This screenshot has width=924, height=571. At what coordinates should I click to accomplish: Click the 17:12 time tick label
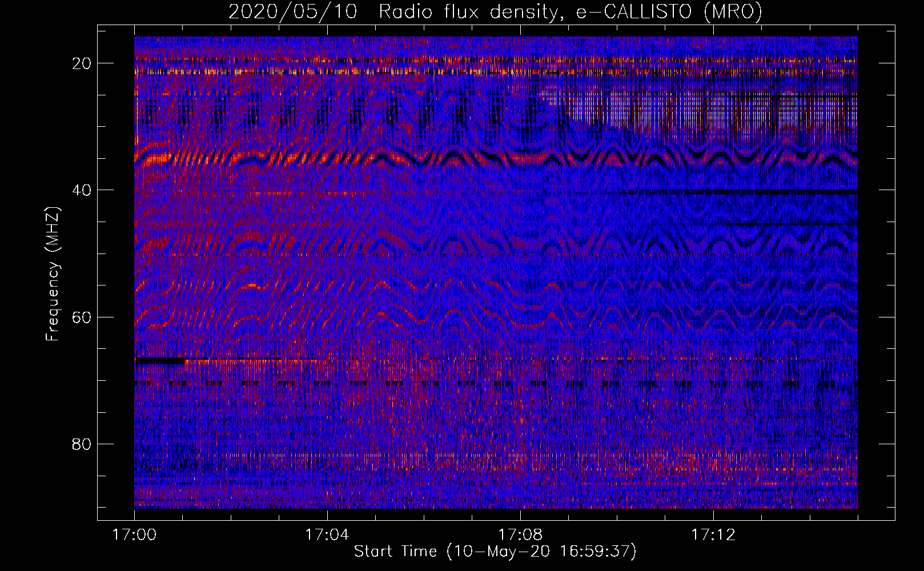[713, 535]
